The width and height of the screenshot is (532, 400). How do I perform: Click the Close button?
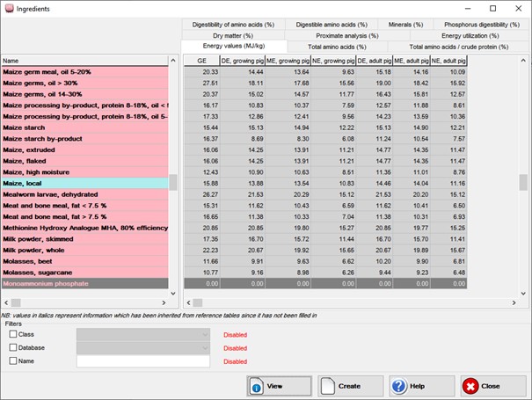click(x=493, y=386)
